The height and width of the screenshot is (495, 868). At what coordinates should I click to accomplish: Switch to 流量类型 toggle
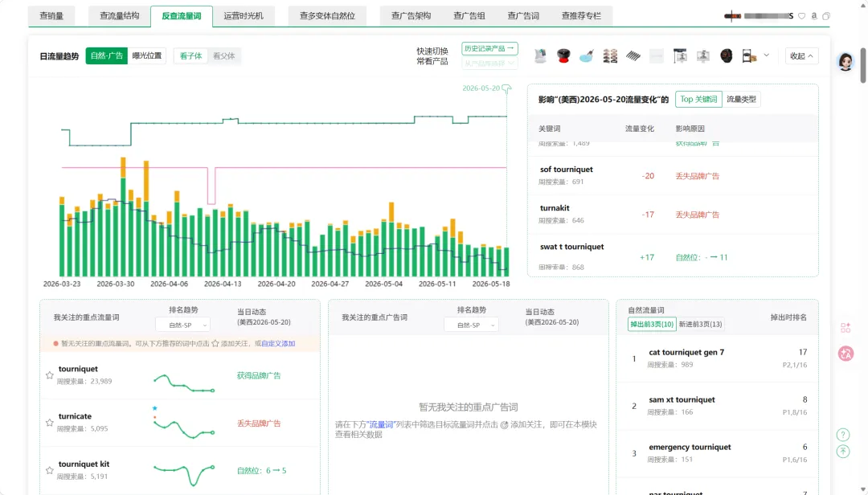click(x=741, y=99)
